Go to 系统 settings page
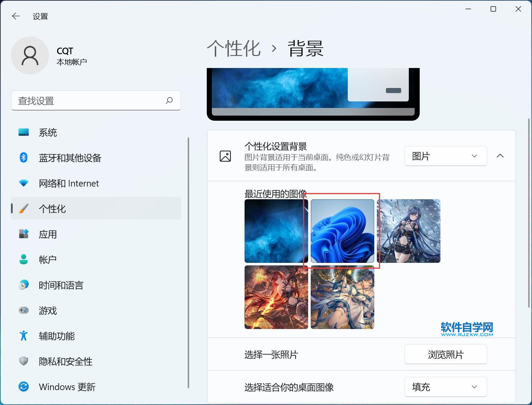 48,133
